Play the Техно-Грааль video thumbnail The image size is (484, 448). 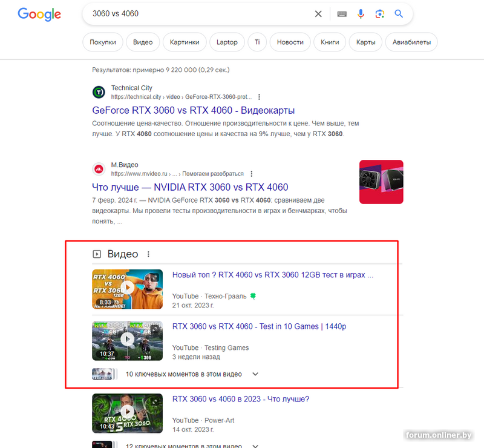(x=127, y=289)
